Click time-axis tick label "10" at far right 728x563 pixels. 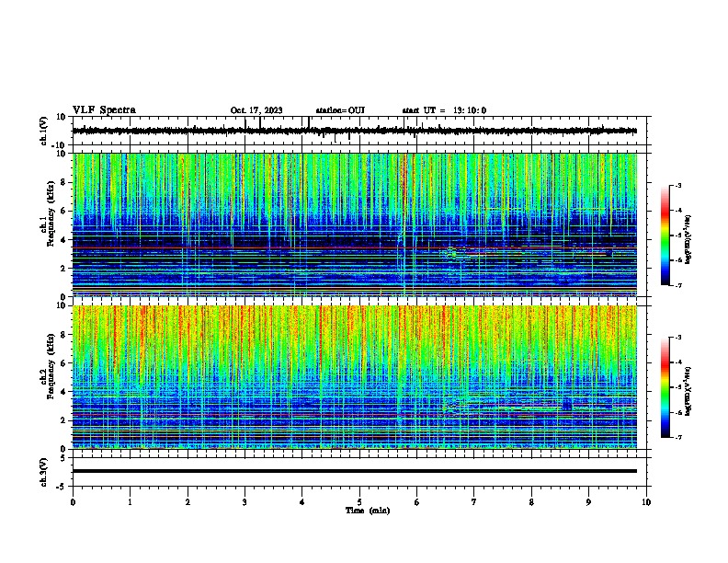tap(646, 501)
